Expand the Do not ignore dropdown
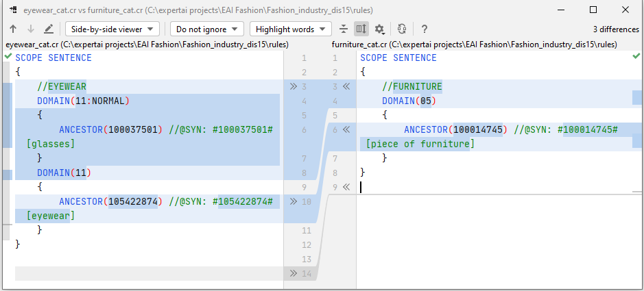Image resolution: width=644 pixels, height=291 pixels. 207,29
